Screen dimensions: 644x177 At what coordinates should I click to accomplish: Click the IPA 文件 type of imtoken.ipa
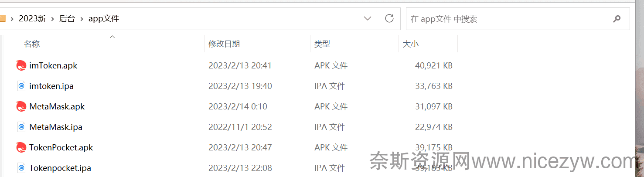coord(330,86)
